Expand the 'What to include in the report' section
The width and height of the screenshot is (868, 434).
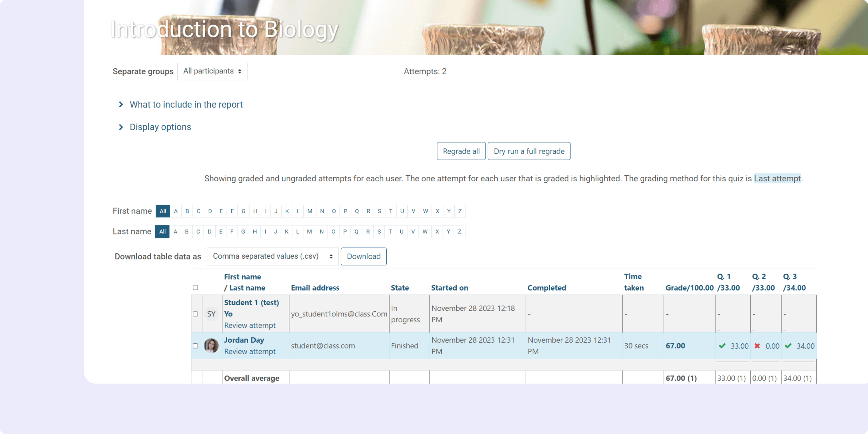click(x=186, y=104)
